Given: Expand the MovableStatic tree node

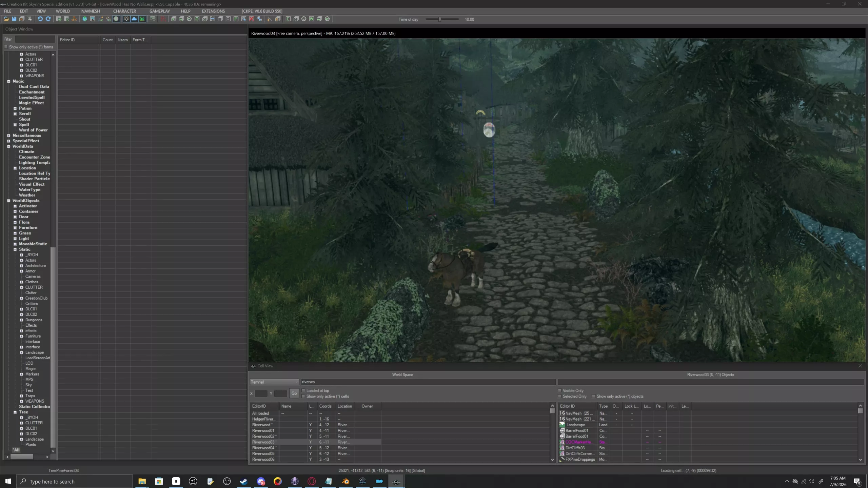Looking at the screenshot, I should pyautogui.click(x=15, y=244).
